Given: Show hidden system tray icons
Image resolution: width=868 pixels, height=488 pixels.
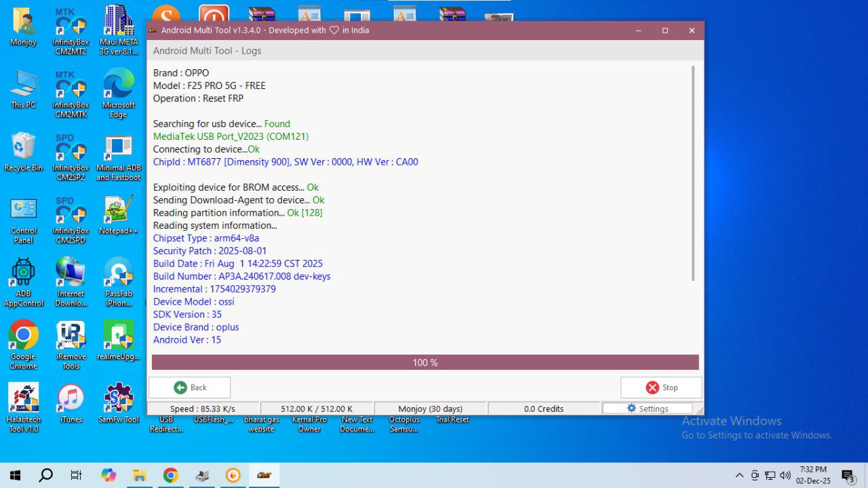Looking at the screenshot, I should (739, 475).
